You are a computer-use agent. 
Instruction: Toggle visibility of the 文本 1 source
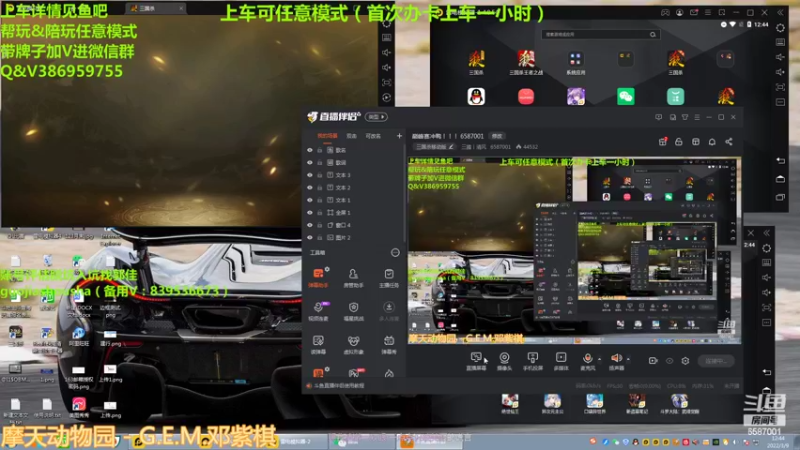point(310,200)
